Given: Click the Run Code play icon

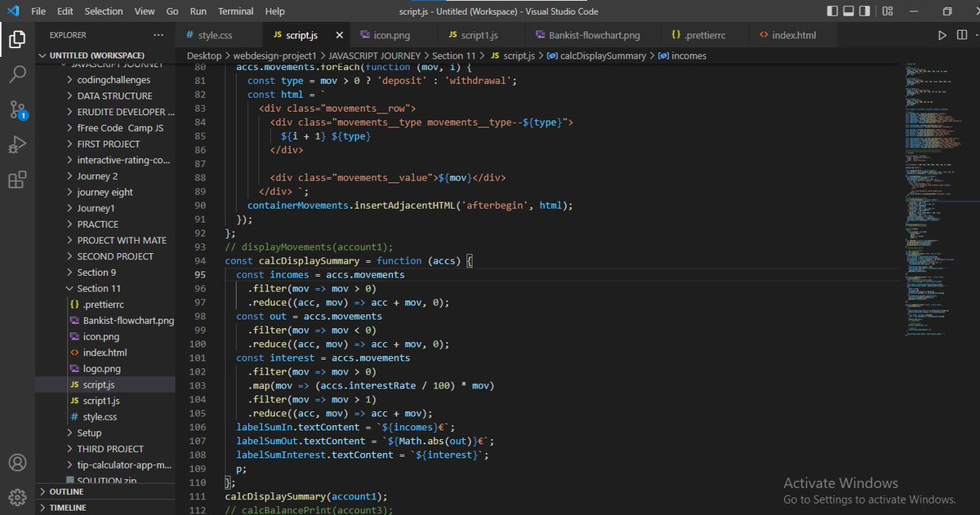Looking at the screenshot, I should tap(942, 35).
